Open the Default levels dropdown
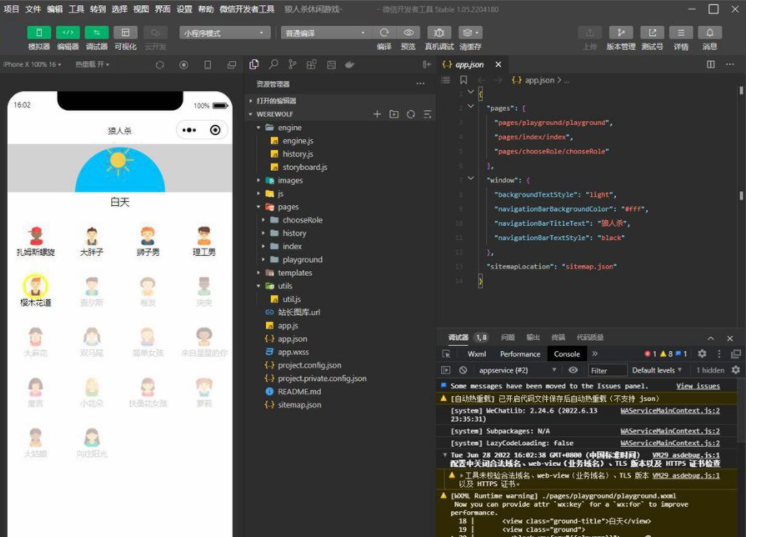Viewport: 757px width, 537px height. point(659,370)
